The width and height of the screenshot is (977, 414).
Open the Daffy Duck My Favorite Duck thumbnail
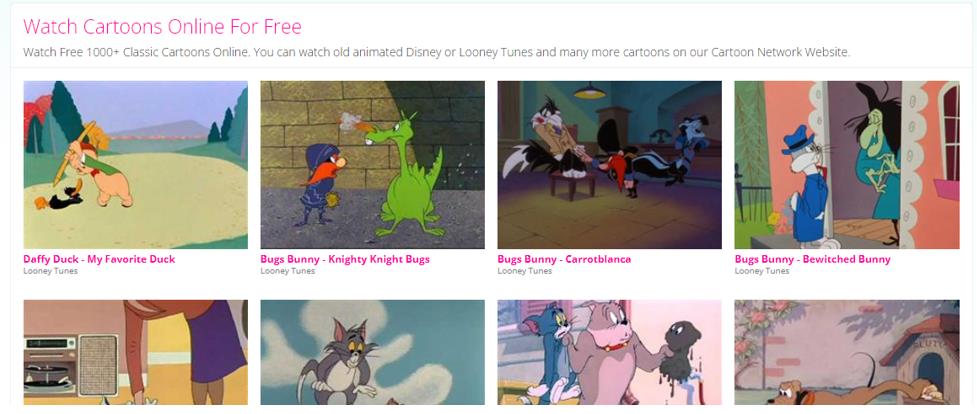click(135, 165)
